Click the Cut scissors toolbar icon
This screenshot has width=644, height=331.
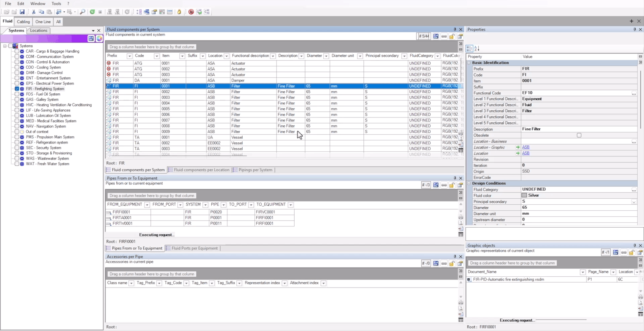33,12
